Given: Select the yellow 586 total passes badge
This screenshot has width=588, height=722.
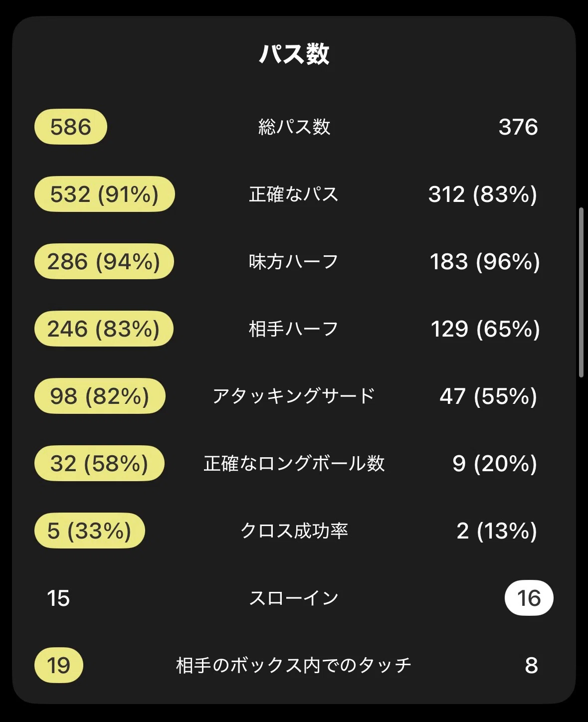Looking at the screenshot, I should (71, 127).
